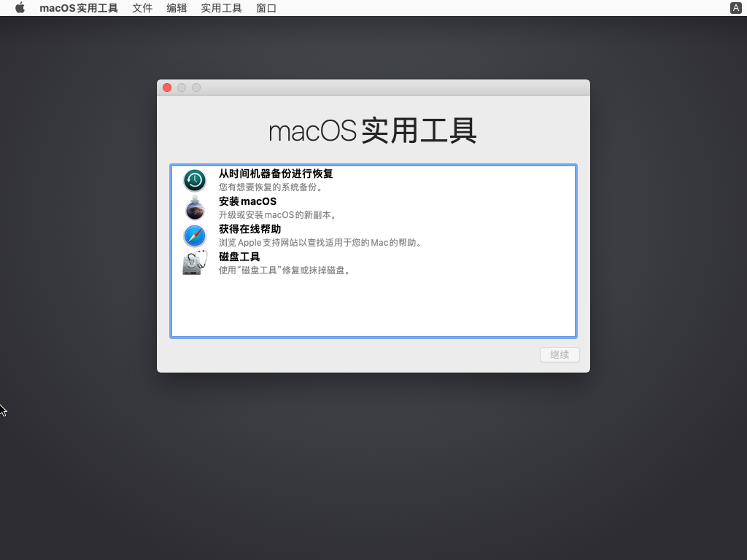Select 磁盘工具 row title
747x560 pixels.
point(239,257)
